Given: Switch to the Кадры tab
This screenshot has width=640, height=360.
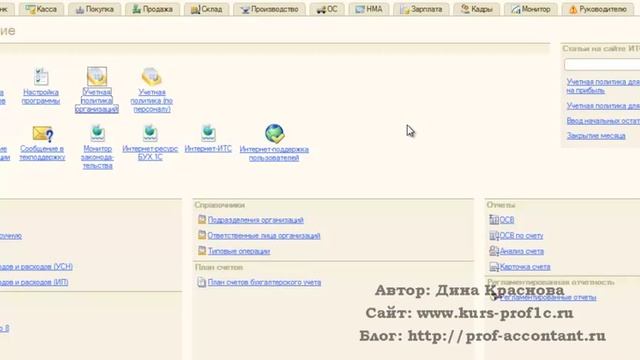Looking at the screenshot, I should coord(477,9).
